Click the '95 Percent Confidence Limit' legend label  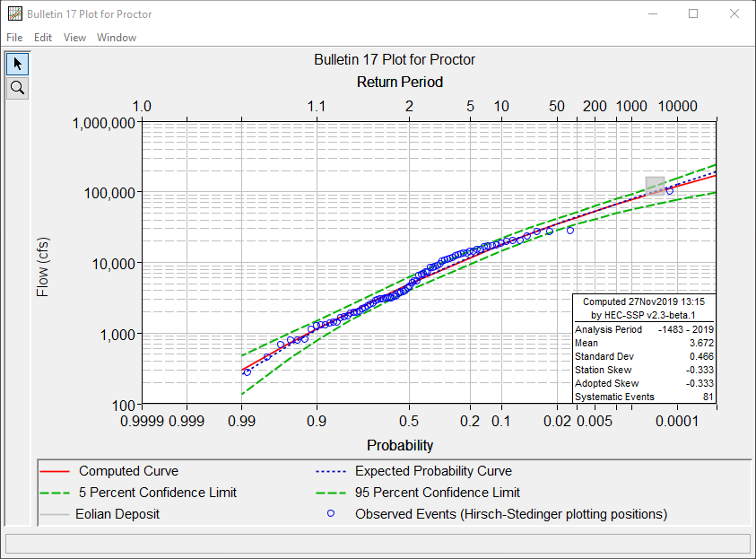[438, 493]
